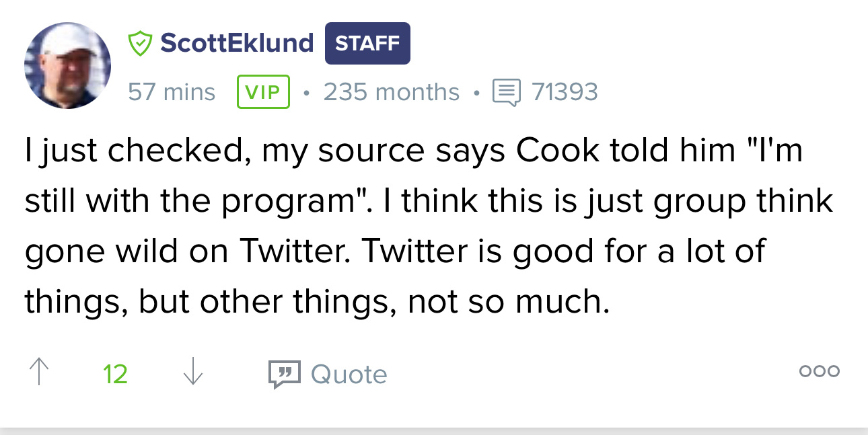This screenshot has width=868, height=435.
Task: Click ScottEklund's profile avatar
Action: 67,65
